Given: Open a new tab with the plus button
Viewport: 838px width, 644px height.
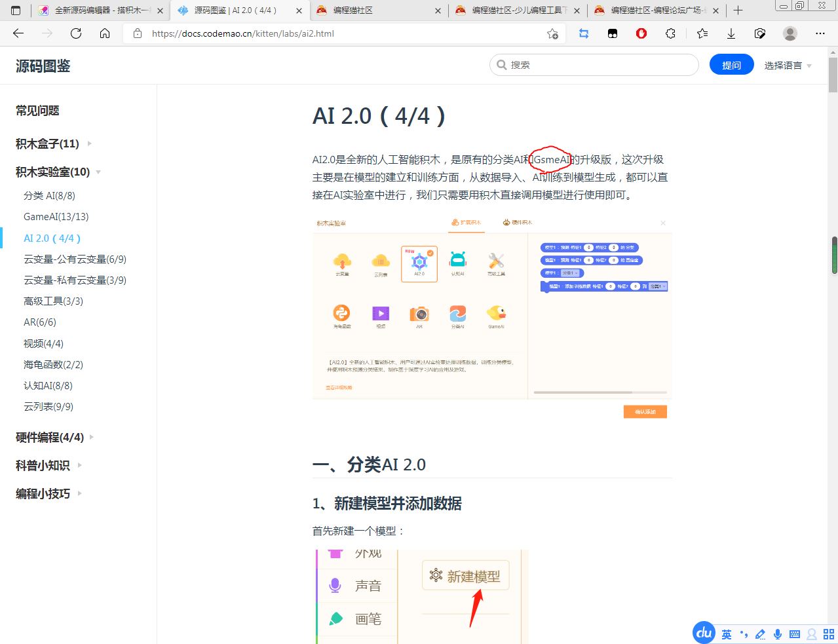Looking at the screenshot, I should 738,10.
